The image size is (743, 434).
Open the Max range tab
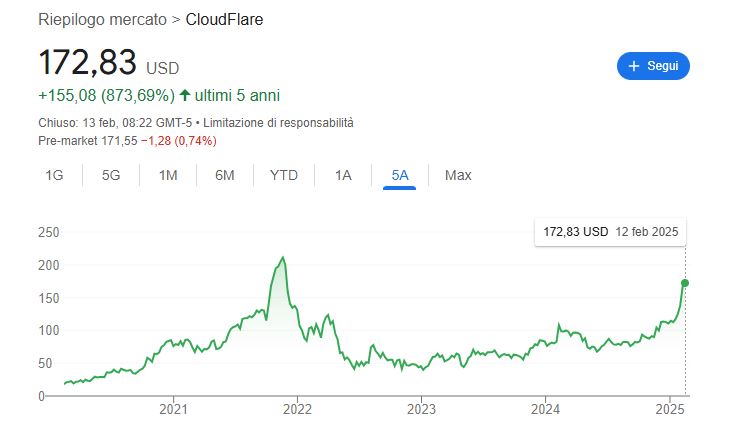458,175
